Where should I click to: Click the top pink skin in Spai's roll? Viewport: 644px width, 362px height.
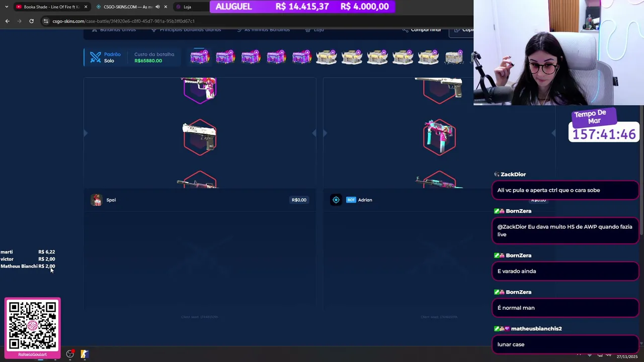(200, 90)
